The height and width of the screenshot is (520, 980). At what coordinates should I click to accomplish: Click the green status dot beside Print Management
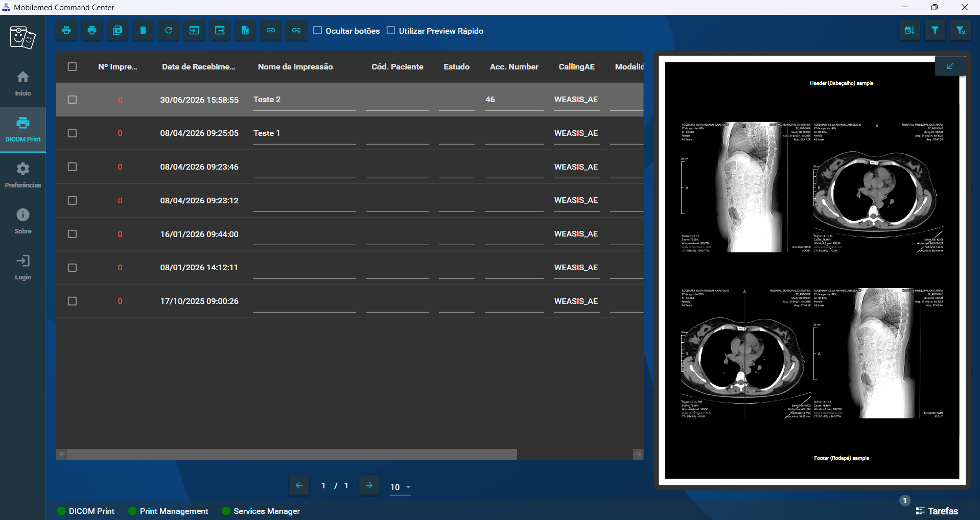point(132,511)
